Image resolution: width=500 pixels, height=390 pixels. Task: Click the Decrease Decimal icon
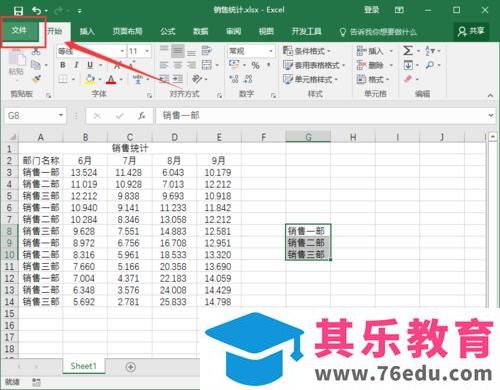point(248,79)
